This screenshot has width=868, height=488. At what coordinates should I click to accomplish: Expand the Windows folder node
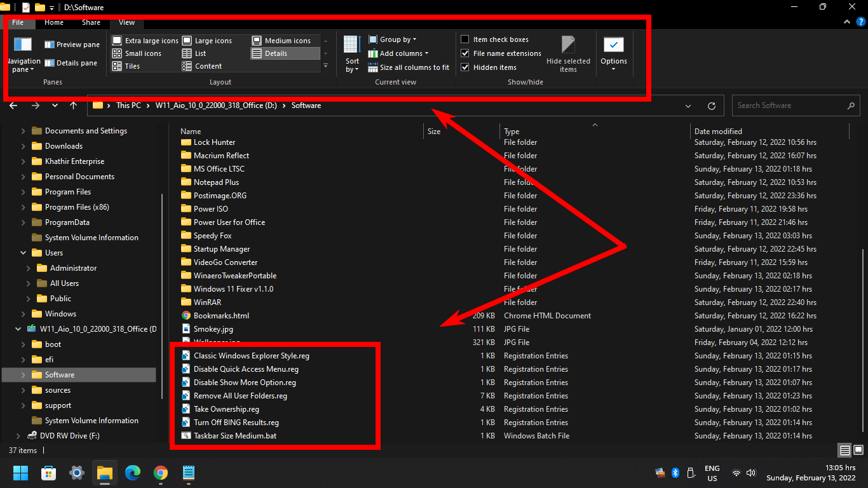[x=24, y=314]
